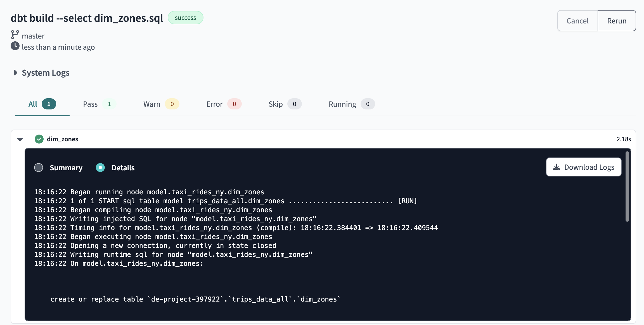Click 'less than a minute ago' timestamp

coord(58,47)
